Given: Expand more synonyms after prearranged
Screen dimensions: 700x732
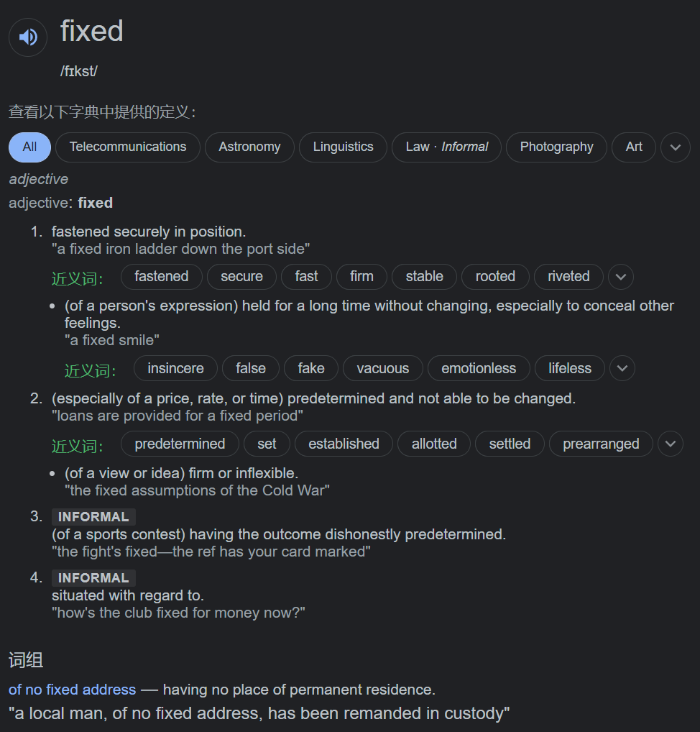Looking at the screenshot, I should click(x=671, y=444).
